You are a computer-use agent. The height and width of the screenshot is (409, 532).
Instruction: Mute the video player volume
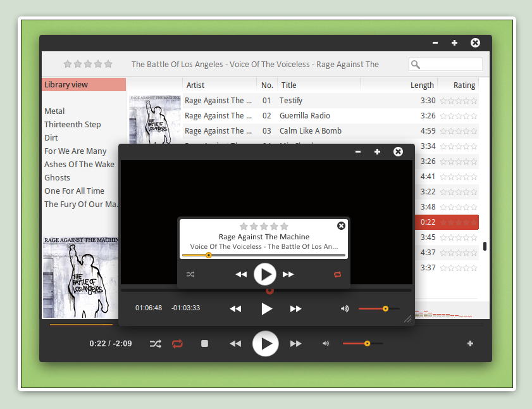tap(345, 308)
